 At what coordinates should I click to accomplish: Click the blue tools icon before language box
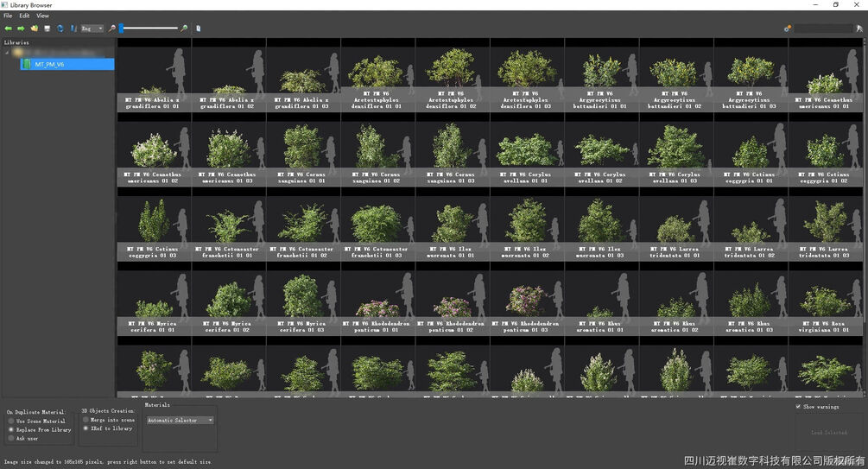(73, 29)
